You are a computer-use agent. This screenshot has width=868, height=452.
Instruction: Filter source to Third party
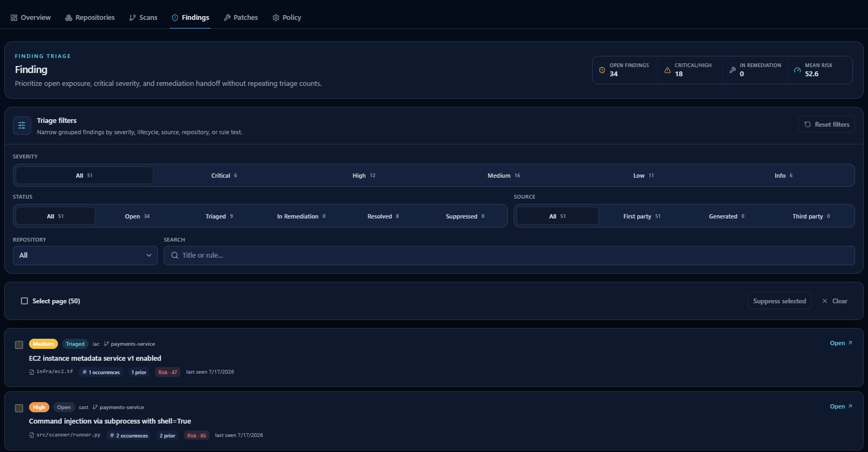click(x=811, y=216)
